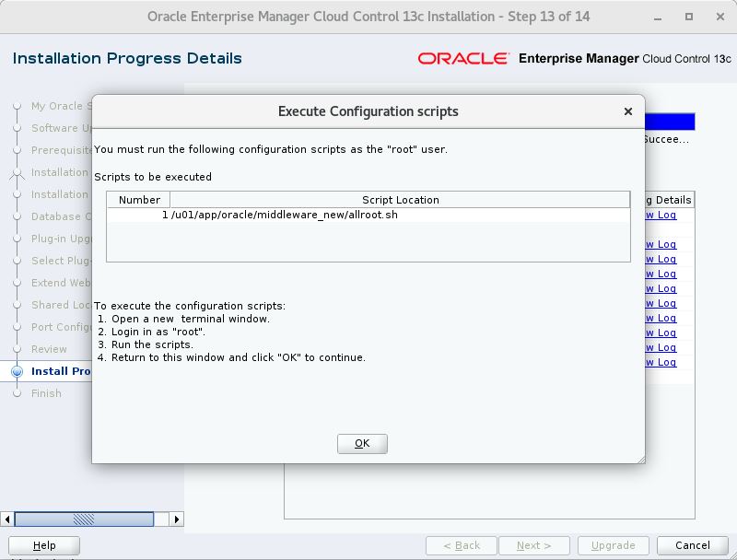This screenshot has height=560, width=737.
Task: Select the Extend WebLogic step in sidebar
Action: [x=61, y=283]
